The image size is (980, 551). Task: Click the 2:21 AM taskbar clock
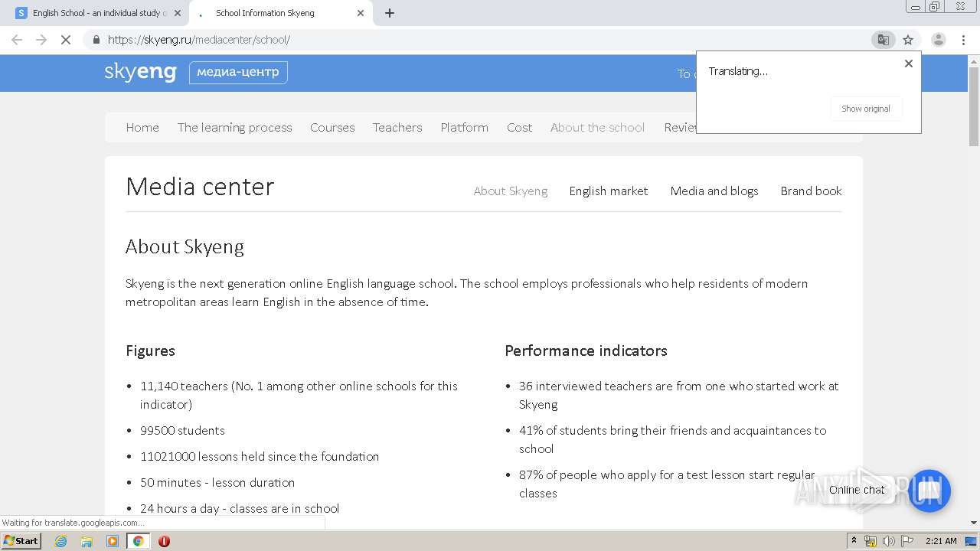941,541
